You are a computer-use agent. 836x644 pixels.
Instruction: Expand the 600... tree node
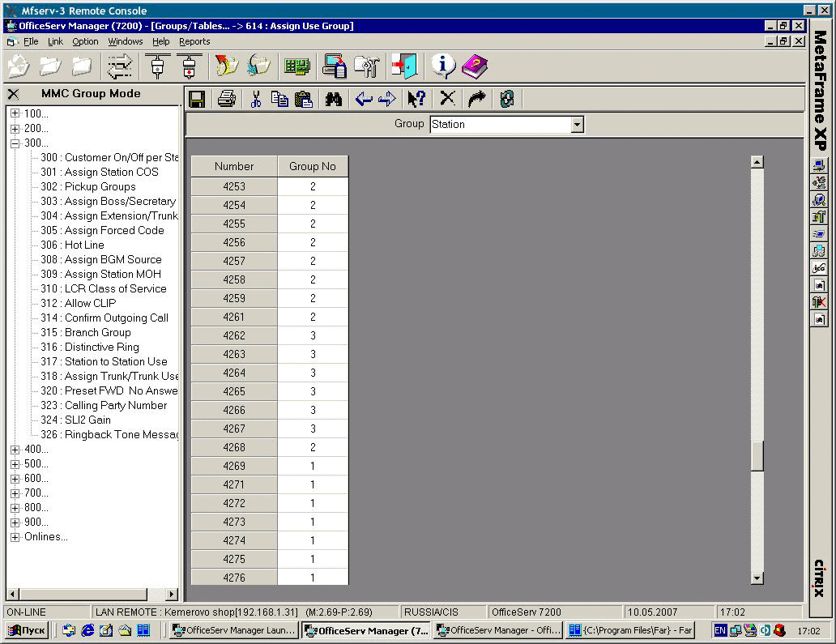15,479
